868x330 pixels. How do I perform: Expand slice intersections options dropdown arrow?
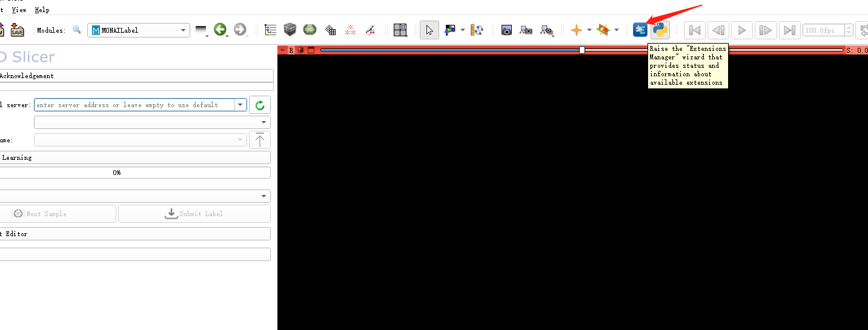(617, 30)
